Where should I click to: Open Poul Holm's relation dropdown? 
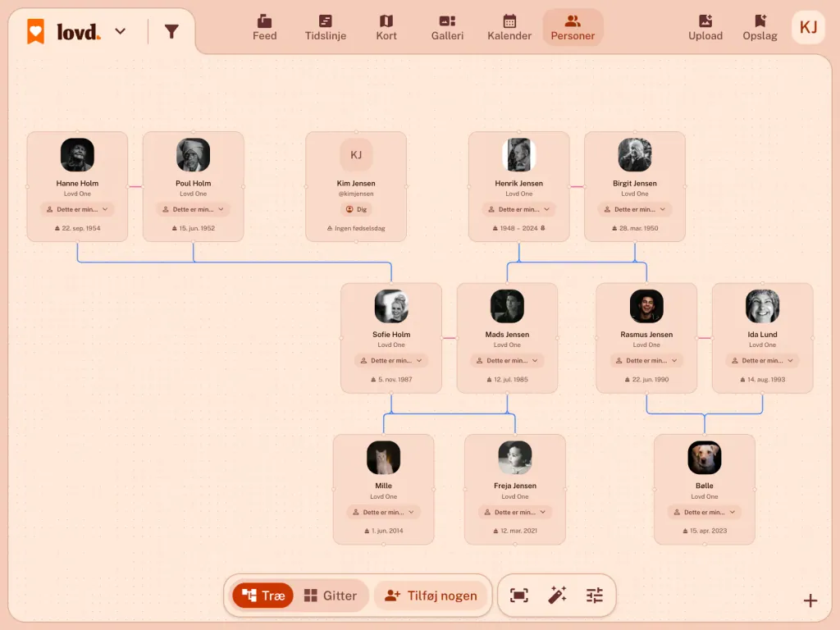click(x=194, y=209)
